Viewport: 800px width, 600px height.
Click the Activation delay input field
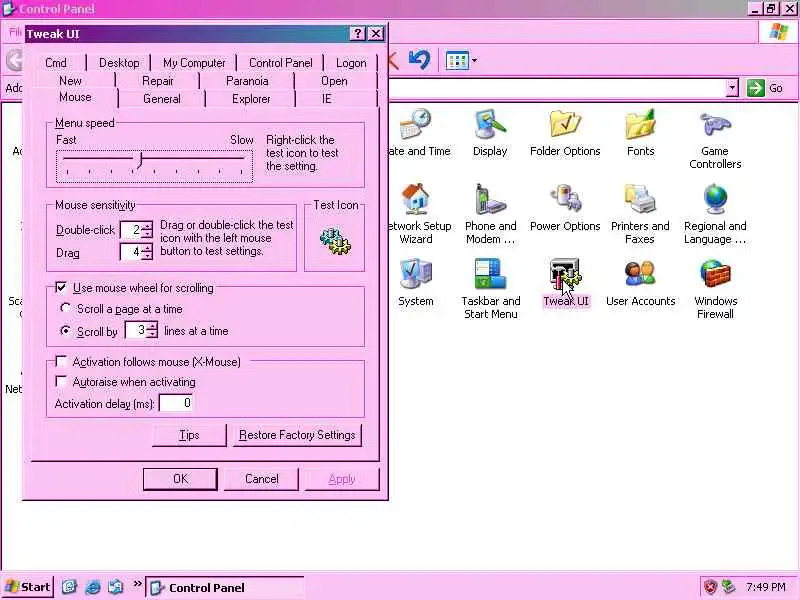point(176,403)
